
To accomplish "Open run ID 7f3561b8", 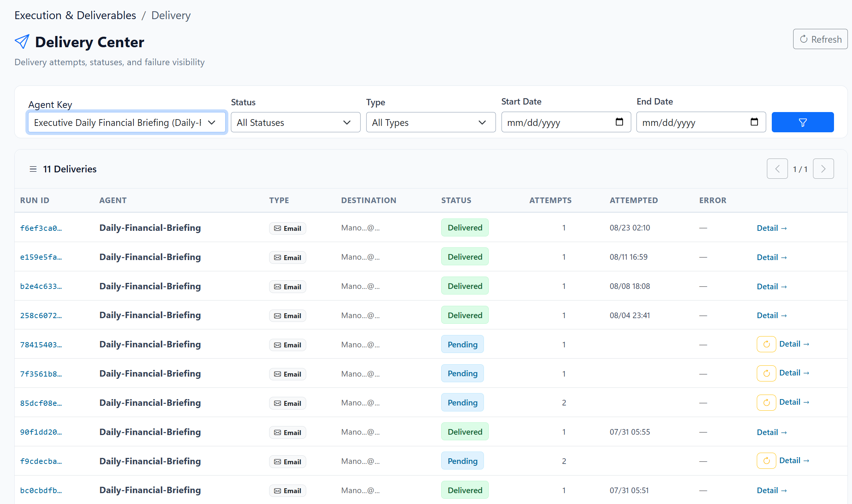I will click(x=41, y=374).
